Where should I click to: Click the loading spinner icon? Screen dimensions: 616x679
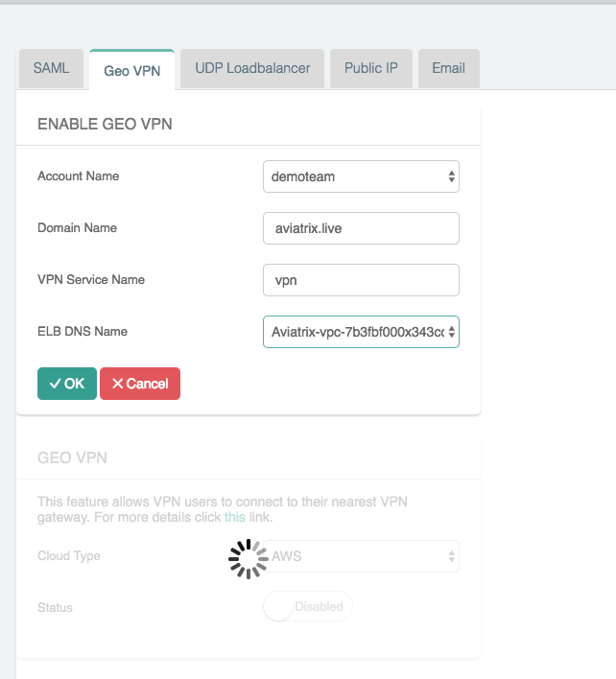pos(249,558)
